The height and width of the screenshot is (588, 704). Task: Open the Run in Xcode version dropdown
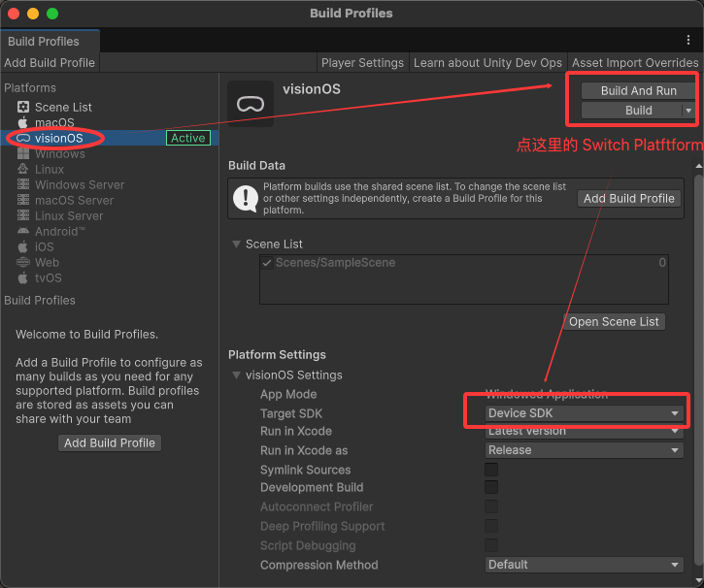[x=585, y=431]
